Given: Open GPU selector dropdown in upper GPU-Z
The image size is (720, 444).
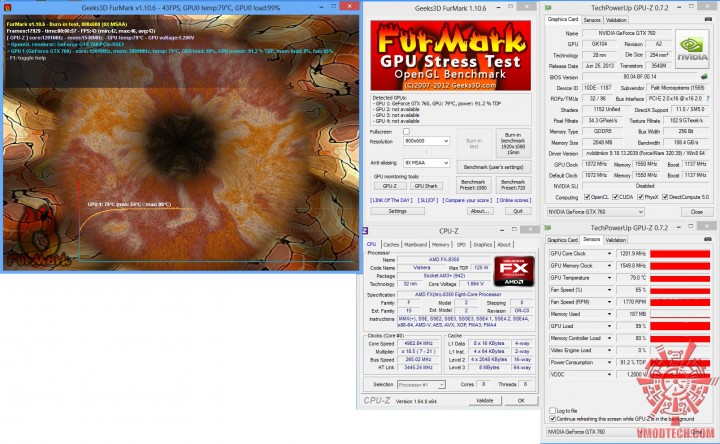Looking at the screenshot, I should (x=596, y=212).
